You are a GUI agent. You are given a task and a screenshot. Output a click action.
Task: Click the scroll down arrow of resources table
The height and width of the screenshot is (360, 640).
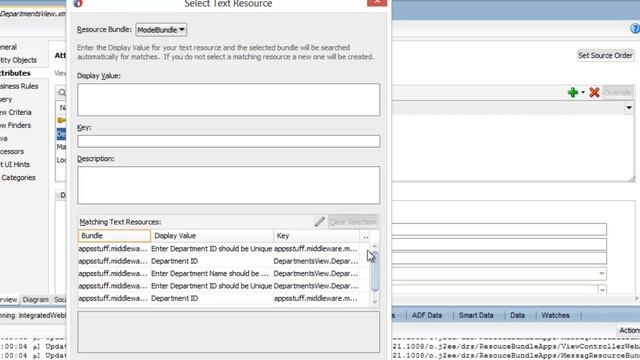click(375, 302)
